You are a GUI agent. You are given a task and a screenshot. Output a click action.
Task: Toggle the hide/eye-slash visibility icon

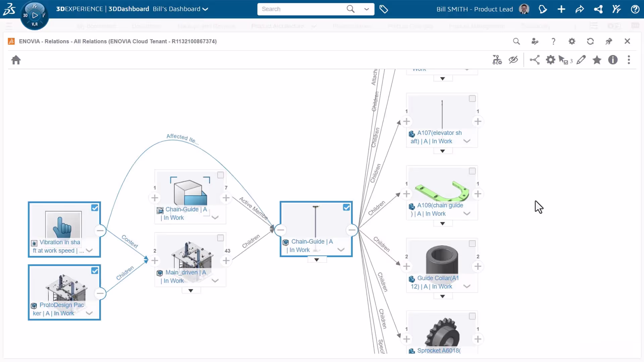513,60
